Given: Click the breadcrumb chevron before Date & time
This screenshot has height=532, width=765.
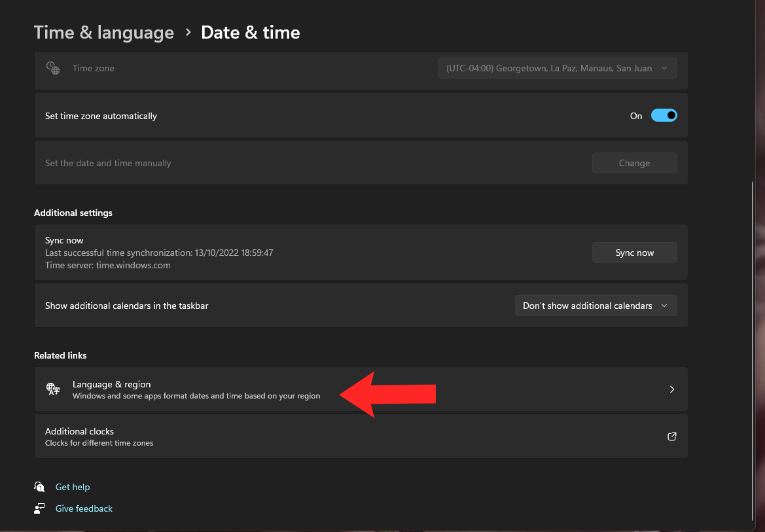Looking at the screenshot, I should point(188,32).
